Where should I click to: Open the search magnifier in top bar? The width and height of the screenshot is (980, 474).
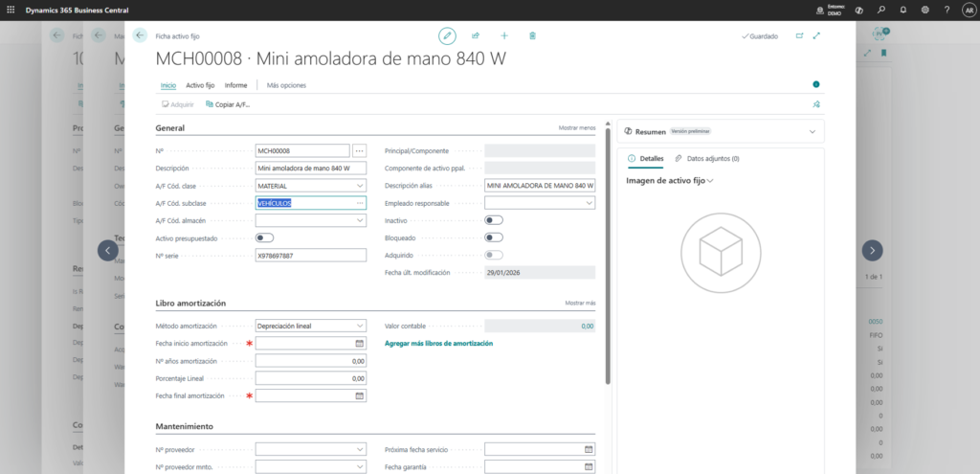click(x=880, y=10)
